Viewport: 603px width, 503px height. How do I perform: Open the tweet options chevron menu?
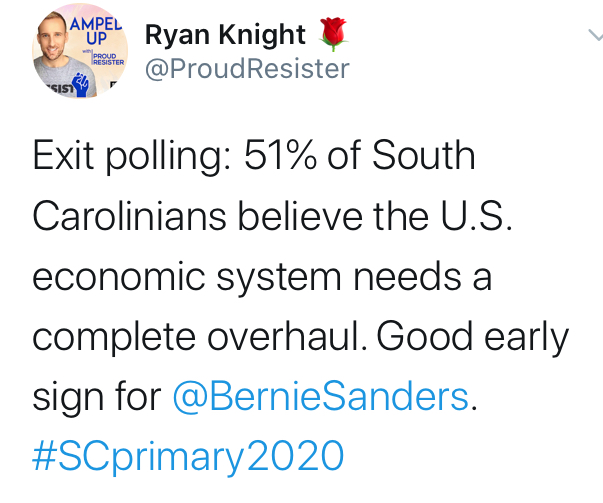click(596, 35)
